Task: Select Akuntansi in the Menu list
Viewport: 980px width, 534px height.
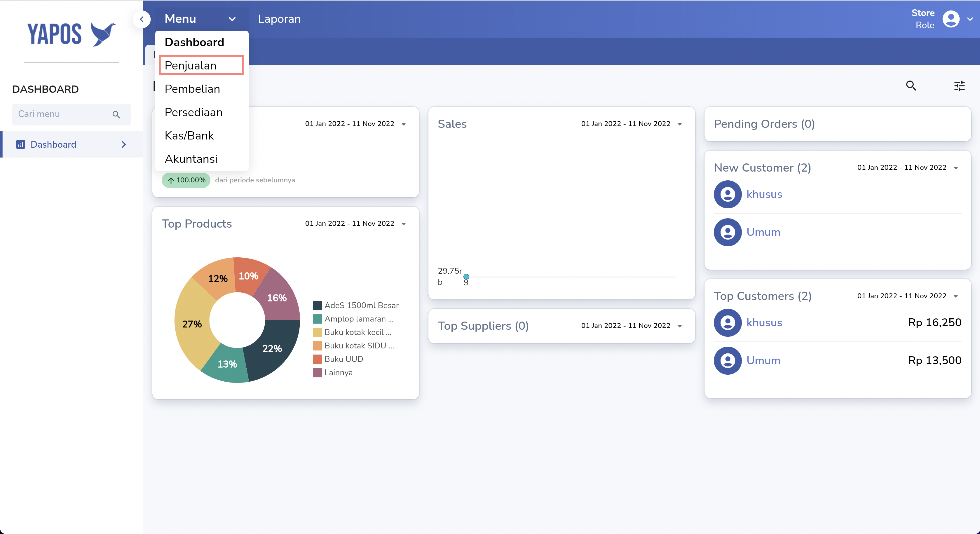Action: (x=202, y=159)
